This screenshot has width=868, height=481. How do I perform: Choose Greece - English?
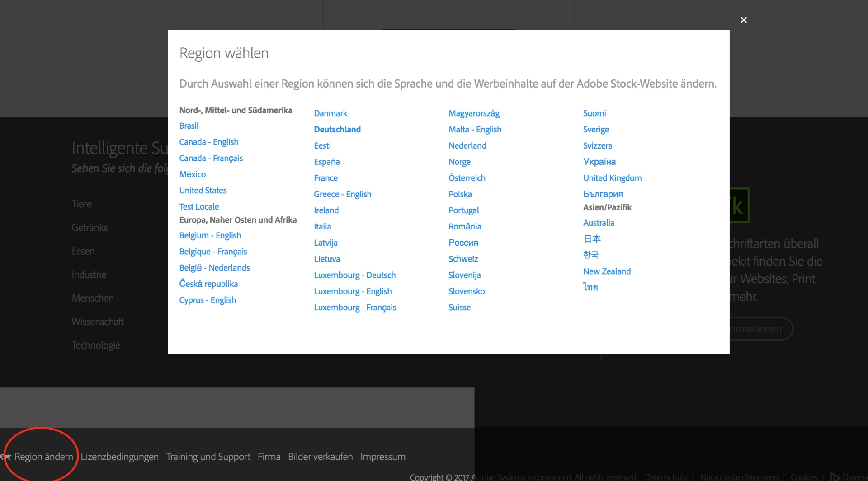(343, 194)
